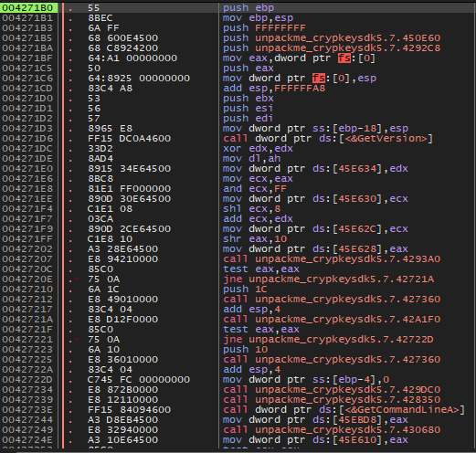476x453 pixels.
Task: Select address 00427207 in address column
Action: click(27, 258)
